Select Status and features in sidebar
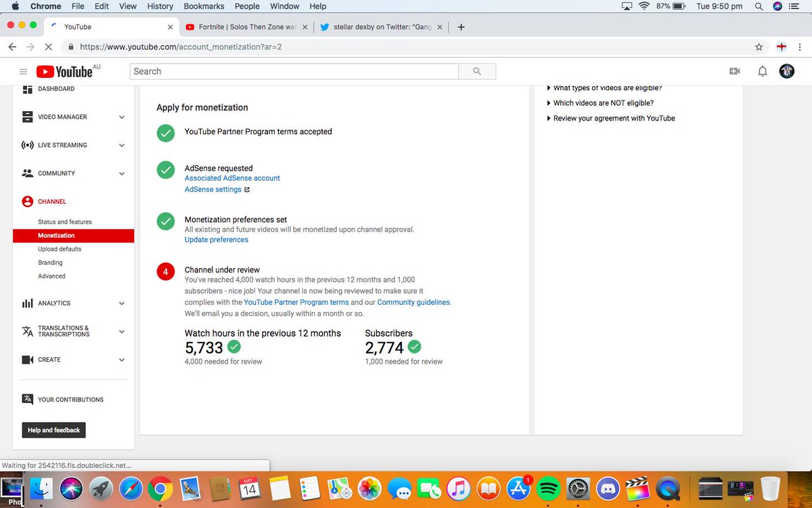Image resolution: width=812 pixels, height=508 pixels. tap(65, 222)
